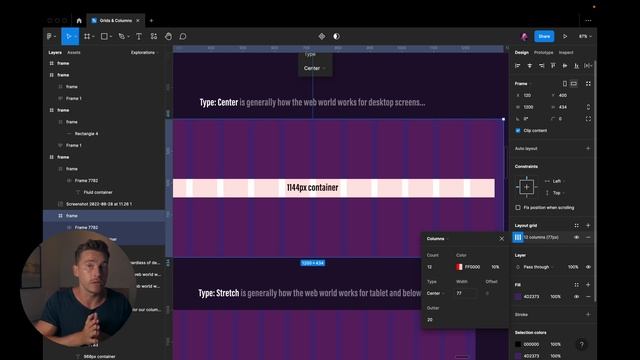640x360 pixels.
Task: Click the Present play icon
Action: point(565,36)
